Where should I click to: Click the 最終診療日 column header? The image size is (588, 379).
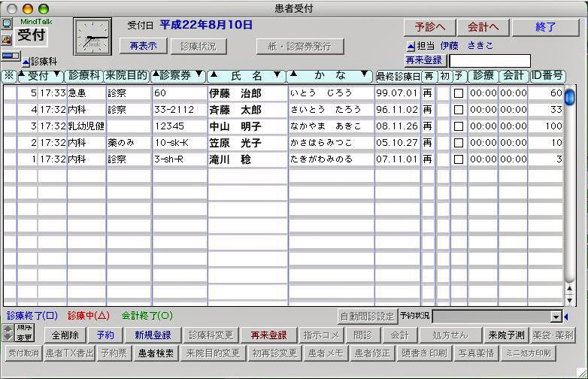click(398, 77)
